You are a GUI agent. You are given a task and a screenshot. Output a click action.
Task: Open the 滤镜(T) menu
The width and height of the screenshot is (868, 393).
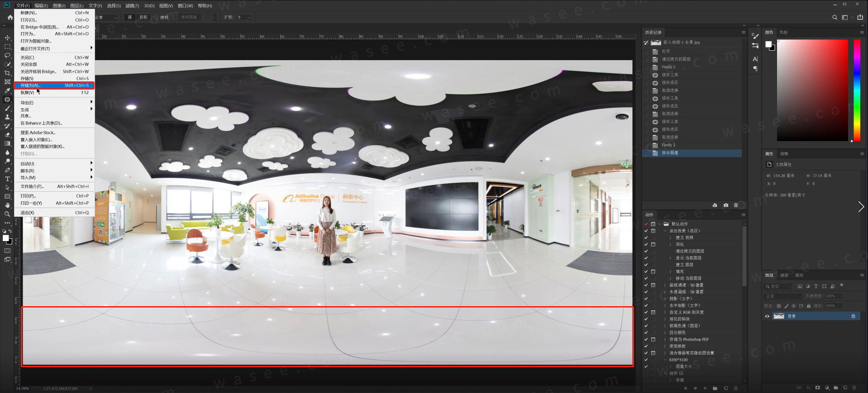(x=132, y=5)
